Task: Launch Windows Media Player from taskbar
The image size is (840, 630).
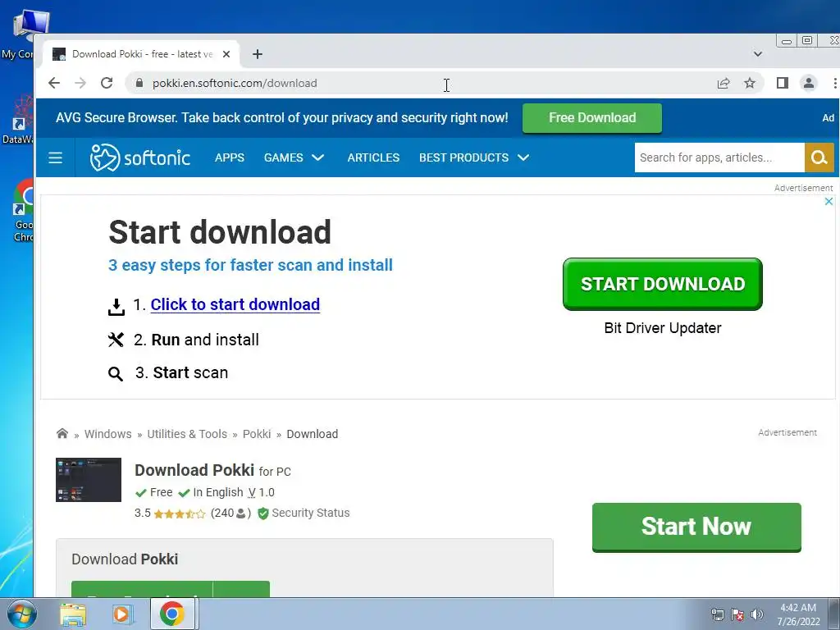Action: (x=123, y=614)
